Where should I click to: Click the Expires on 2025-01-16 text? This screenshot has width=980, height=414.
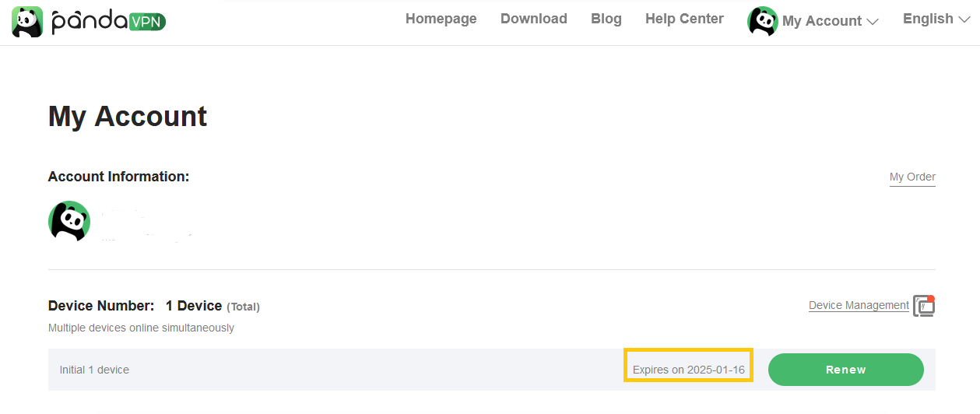[x=688, y=370]
